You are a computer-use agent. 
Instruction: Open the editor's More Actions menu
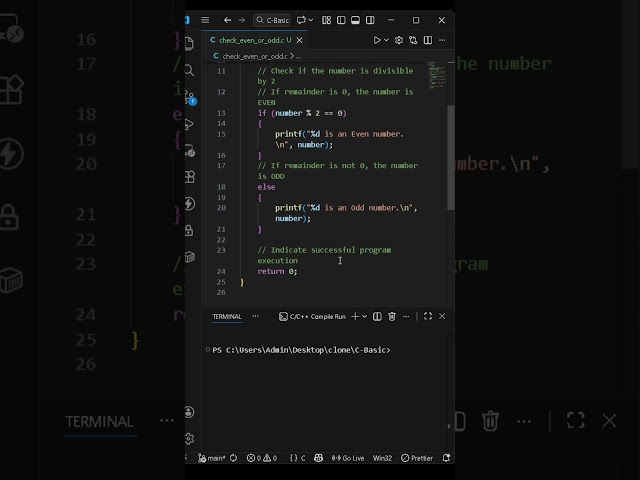pyautogui.click(x=442, y=40)
